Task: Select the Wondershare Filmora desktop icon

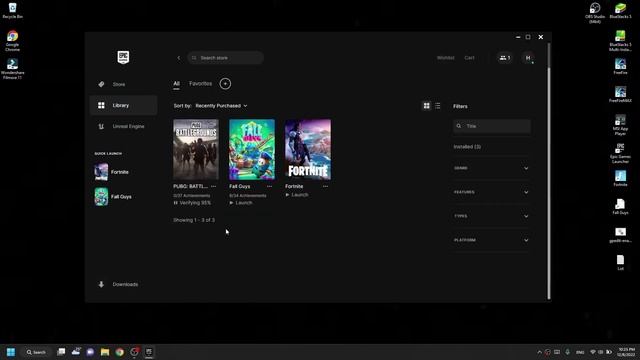Action: point(12,69)
